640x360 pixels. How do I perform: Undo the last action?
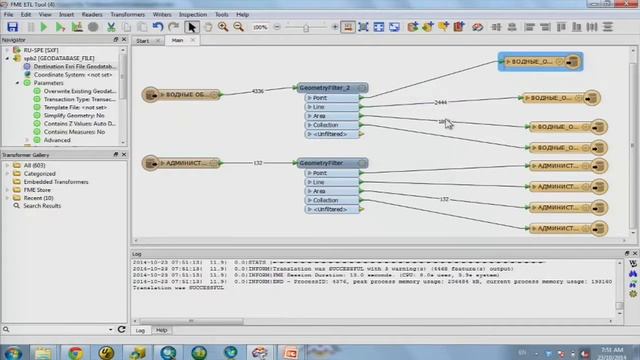coord(158,27)
